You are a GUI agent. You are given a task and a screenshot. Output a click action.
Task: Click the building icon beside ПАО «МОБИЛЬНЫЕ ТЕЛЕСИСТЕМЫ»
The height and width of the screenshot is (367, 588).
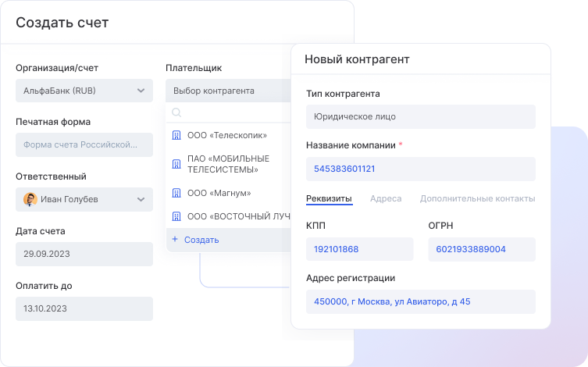click(x=176, y=163)
